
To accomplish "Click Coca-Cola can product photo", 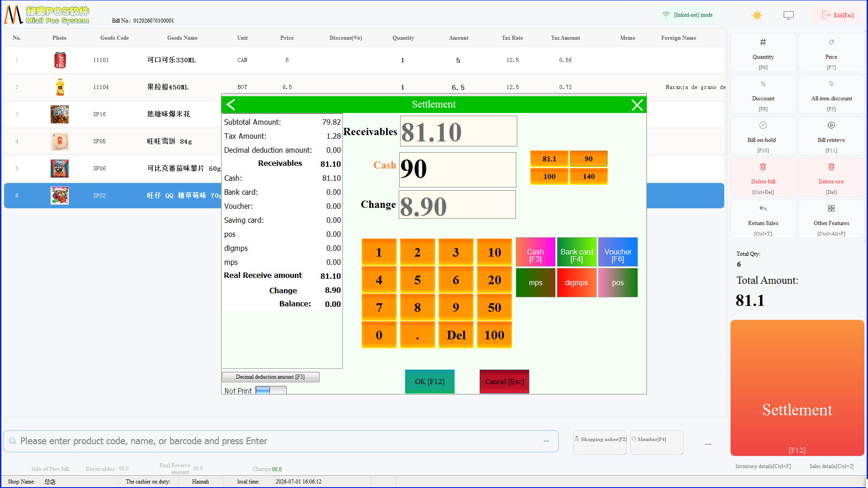I will [x=60, y=60].
